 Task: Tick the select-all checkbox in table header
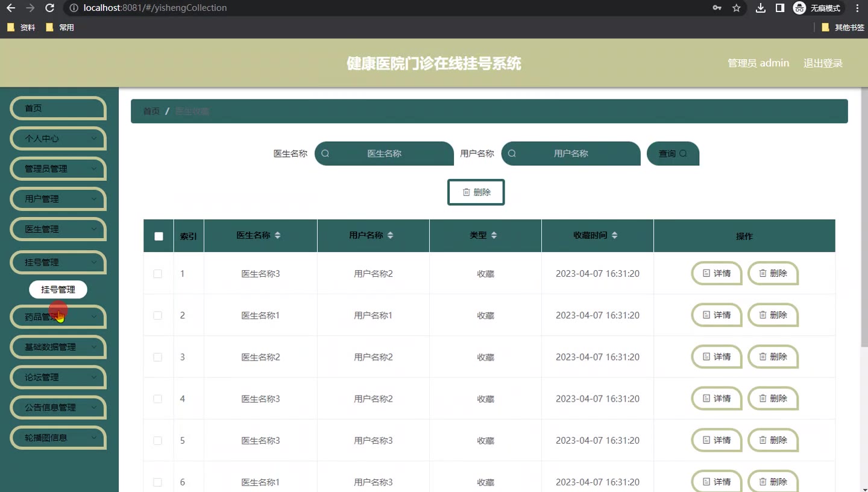pyautogui.click(x=159, y=236)
